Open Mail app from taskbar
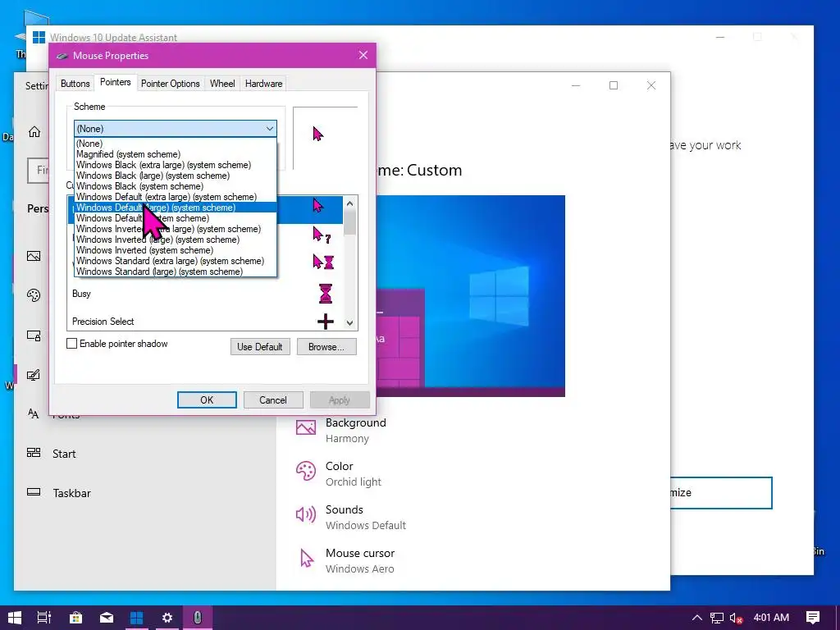The width and height of the screenshot is (840, 630). [106, 618]
